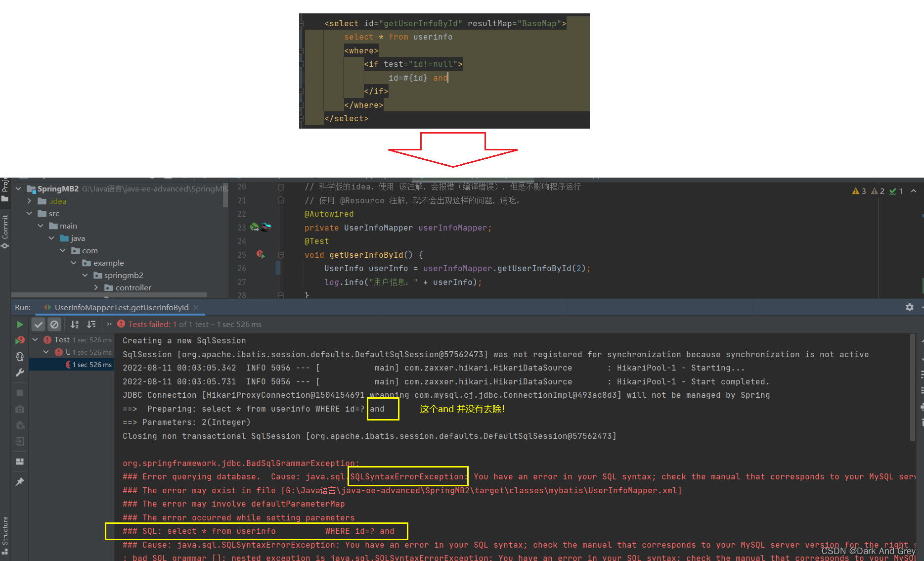Collapse the example package

74,263
